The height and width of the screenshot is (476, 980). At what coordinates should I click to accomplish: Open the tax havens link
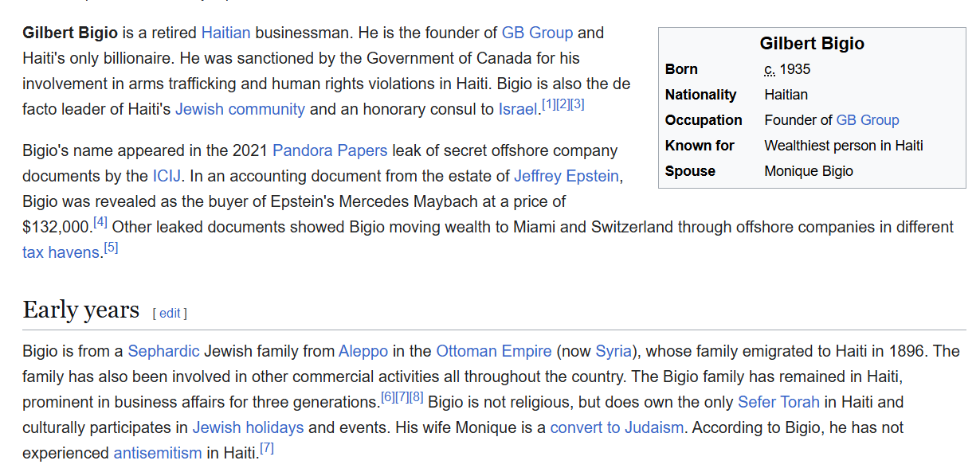click(61, 252)
